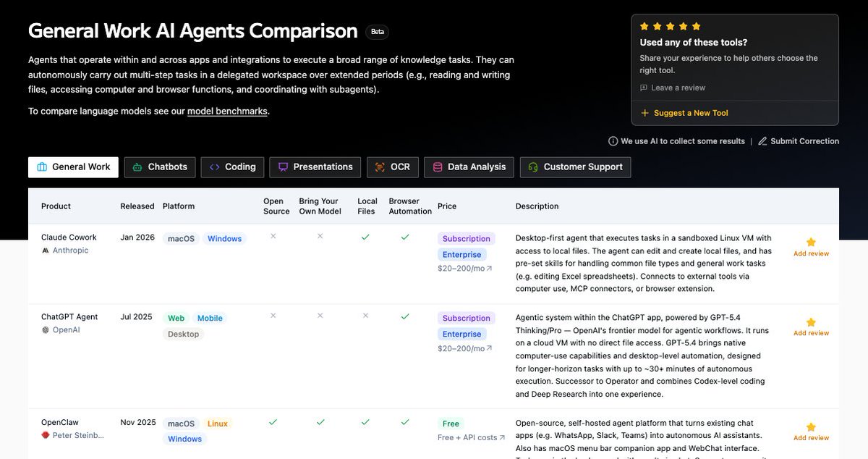The image size is (868, 459).
Task: Click the Submit Correction link
Action: coord(799,141)
